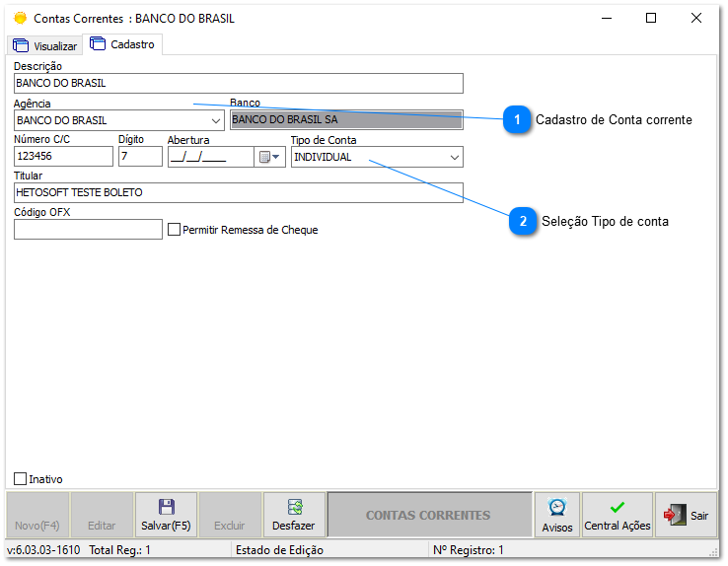The width and height of the screenshot is (728, 566).
Task: Click version text v:6.03.03-1610
Action: (x=43, y=550)
